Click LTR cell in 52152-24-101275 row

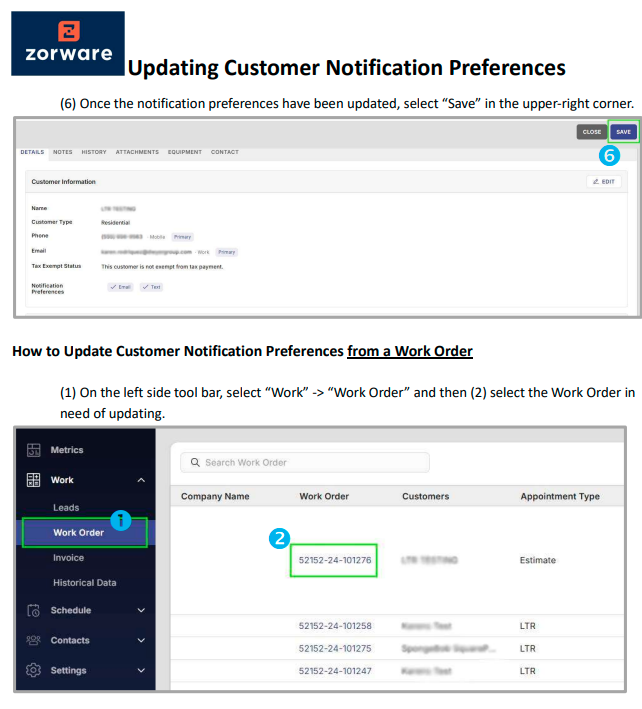(x=528, y=648)
